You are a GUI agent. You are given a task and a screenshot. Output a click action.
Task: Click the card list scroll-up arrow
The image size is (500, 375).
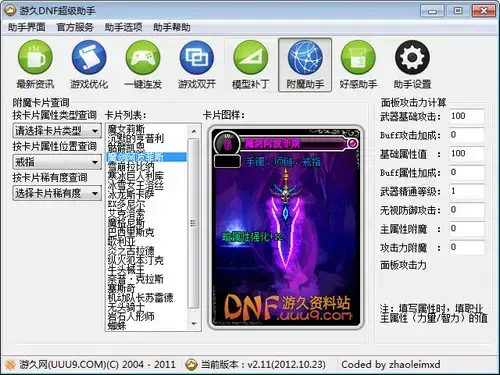(194, 131)
